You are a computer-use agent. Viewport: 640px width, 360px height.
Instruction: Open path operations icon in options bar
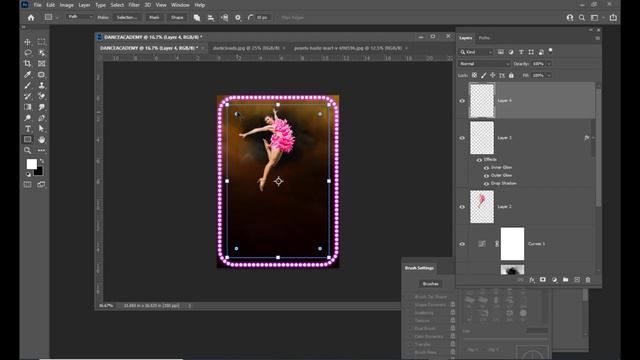197,18
